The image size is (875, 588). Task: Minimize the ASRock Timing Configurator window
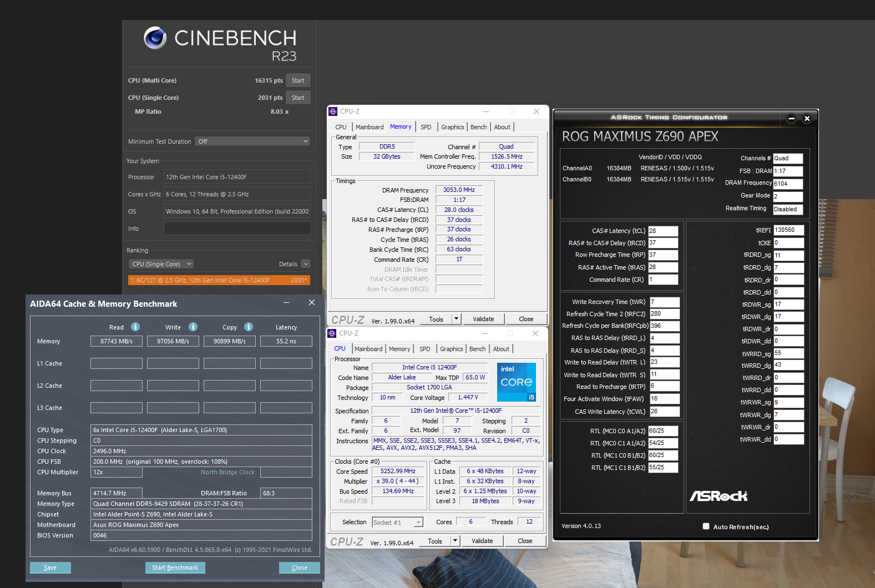tap(792, 119)
